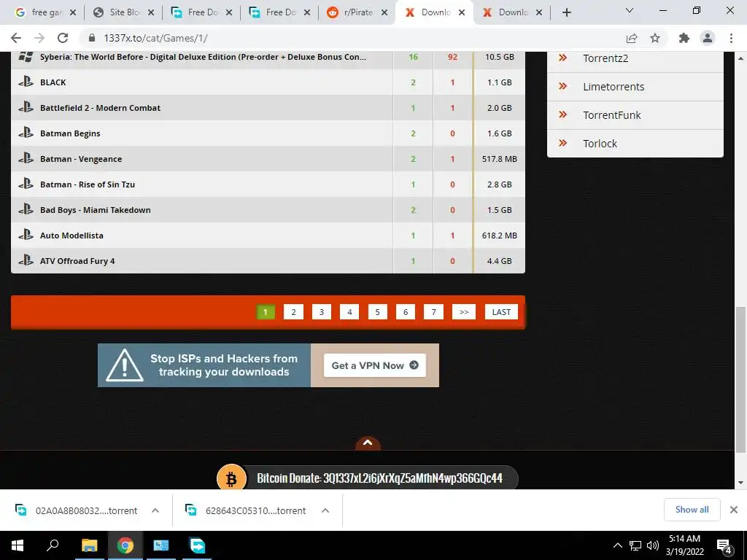Jump to the LAST results page
The width and height of the screenshot is (747, 560).
[501, 312]
